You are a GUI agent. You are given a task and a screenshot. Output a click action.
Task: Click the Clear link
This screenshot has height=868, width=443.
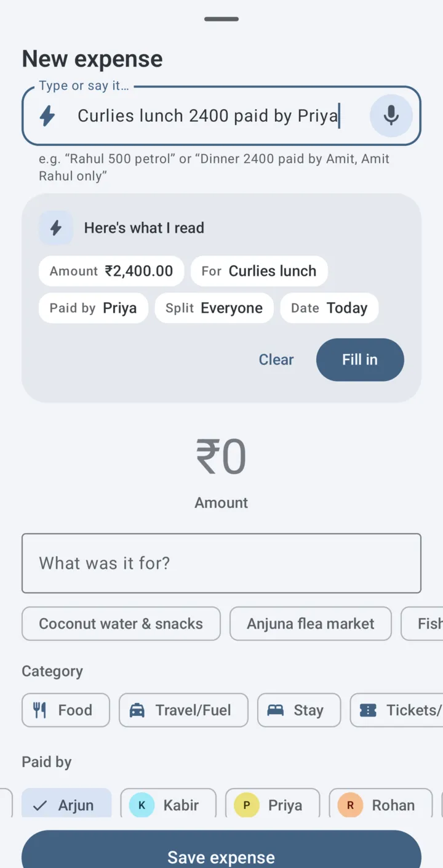pyautogui.click(x=276, y=360)
